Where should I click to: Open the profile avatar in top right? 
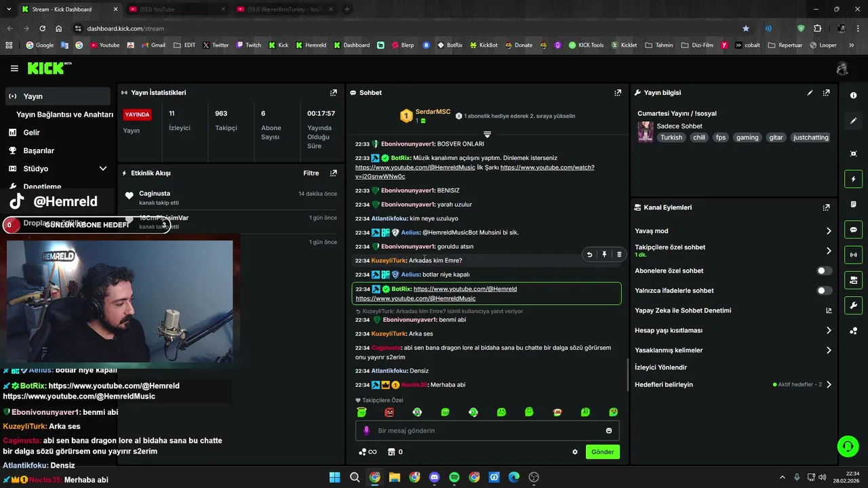(x=842, y=68)
